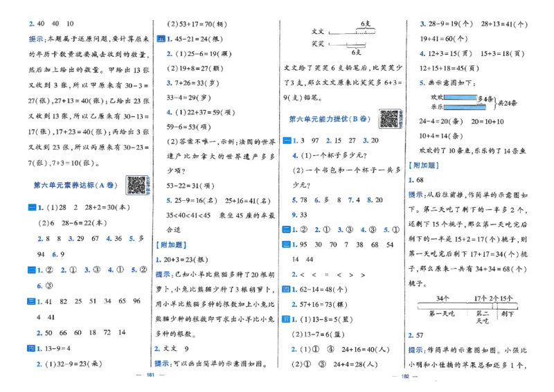Image resolution: width=554 pixels, height=392 pixels.
Task: Select the equation 24+4=28(人)
Action: [x=355, y=364]
